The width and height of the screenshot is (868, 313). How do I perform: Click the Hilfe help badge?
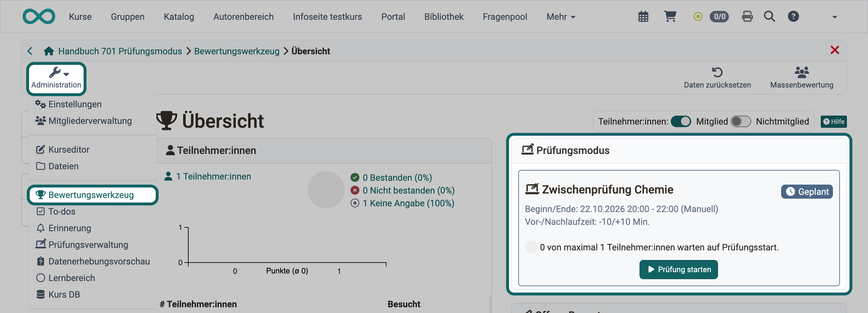point(834,121)
